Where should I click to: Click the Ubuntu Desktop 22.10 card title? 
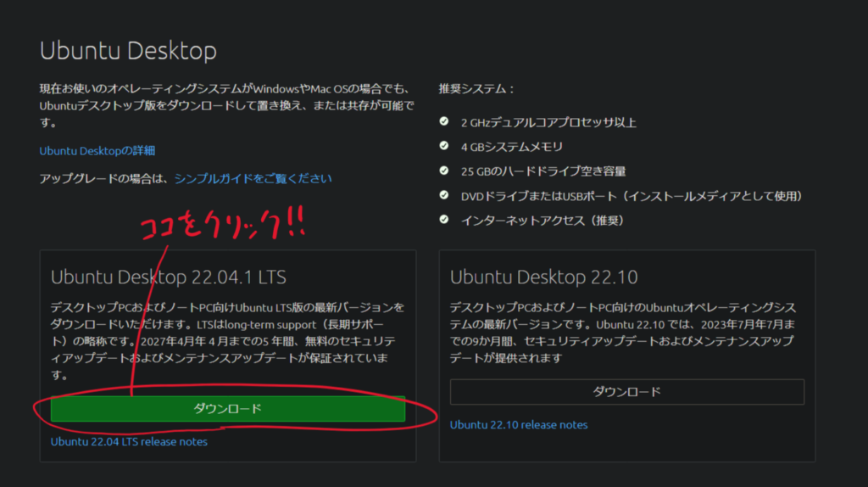point(544,277)
